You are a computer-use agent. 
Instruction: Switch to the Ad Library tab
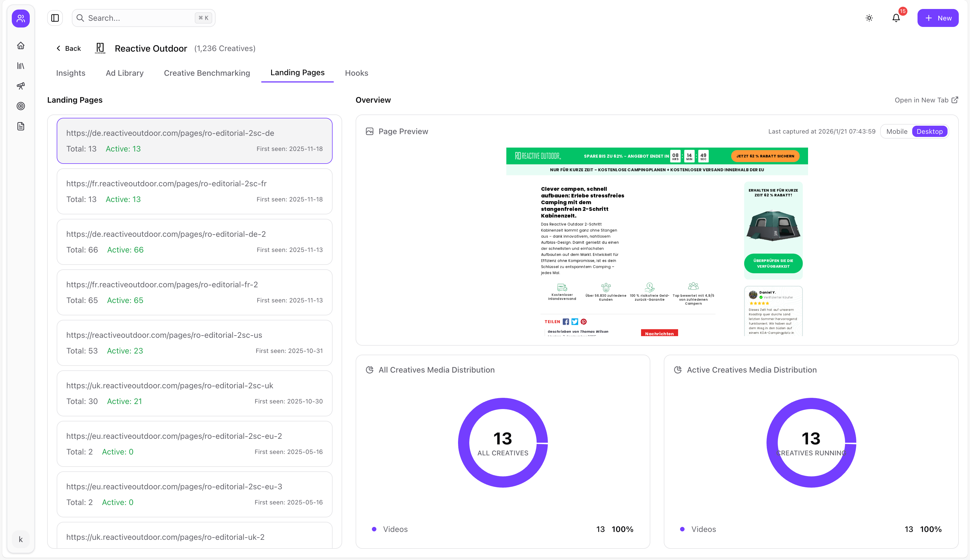[x=124, y=73]
